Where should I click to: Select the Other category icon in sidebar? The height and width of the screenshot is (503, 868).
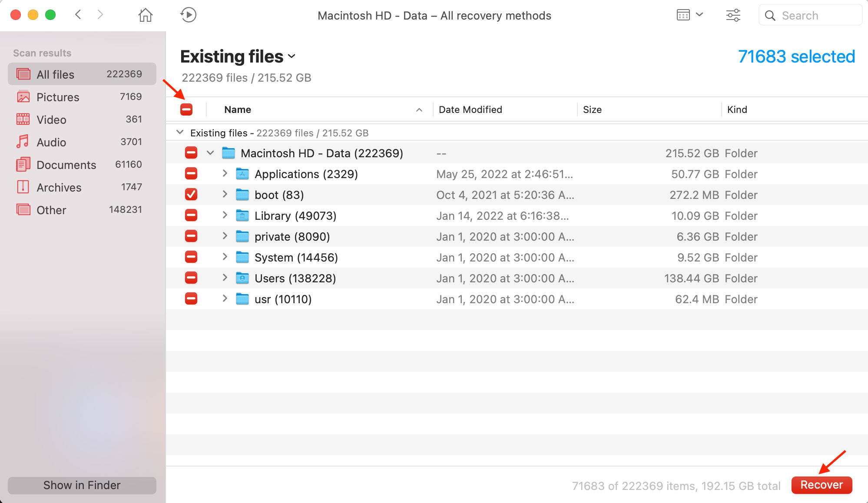(22, 210)
